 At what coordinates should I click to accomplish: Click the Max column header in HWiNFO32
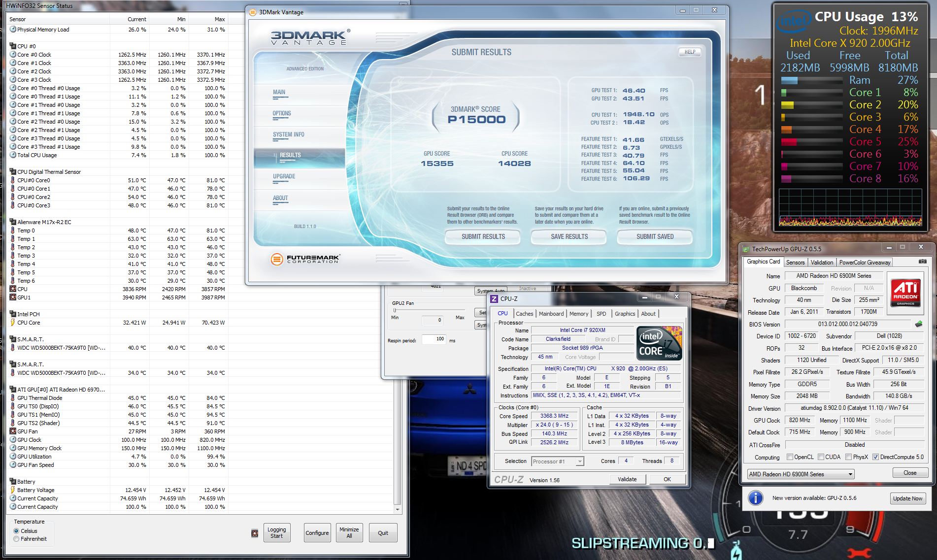(208, 19)
